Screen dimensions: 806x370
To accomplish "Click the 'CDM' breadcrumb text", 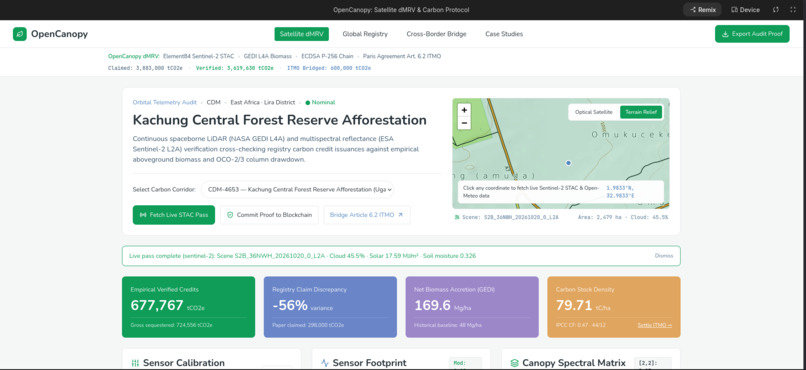I will pos(213,102).
